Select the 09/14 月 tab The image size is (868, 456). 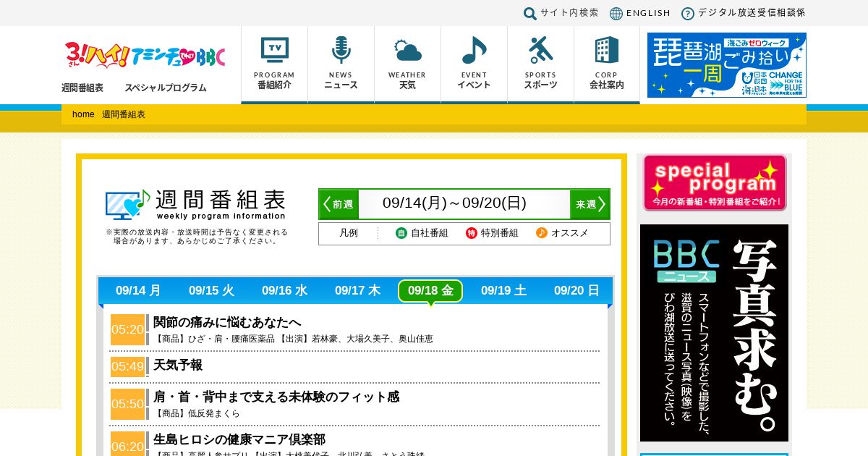pos(138,290)
